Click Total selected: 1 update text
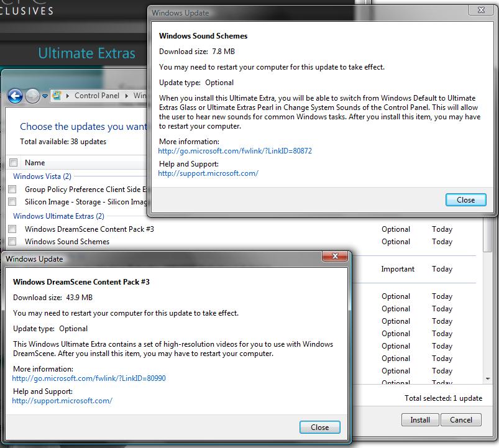Screen dimensions: 499x448 point(443,398)
